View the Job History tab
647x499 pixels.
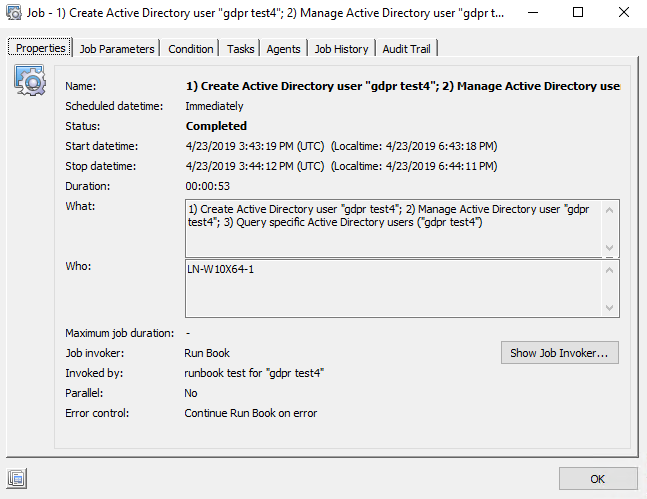click(x=341, y=49)
